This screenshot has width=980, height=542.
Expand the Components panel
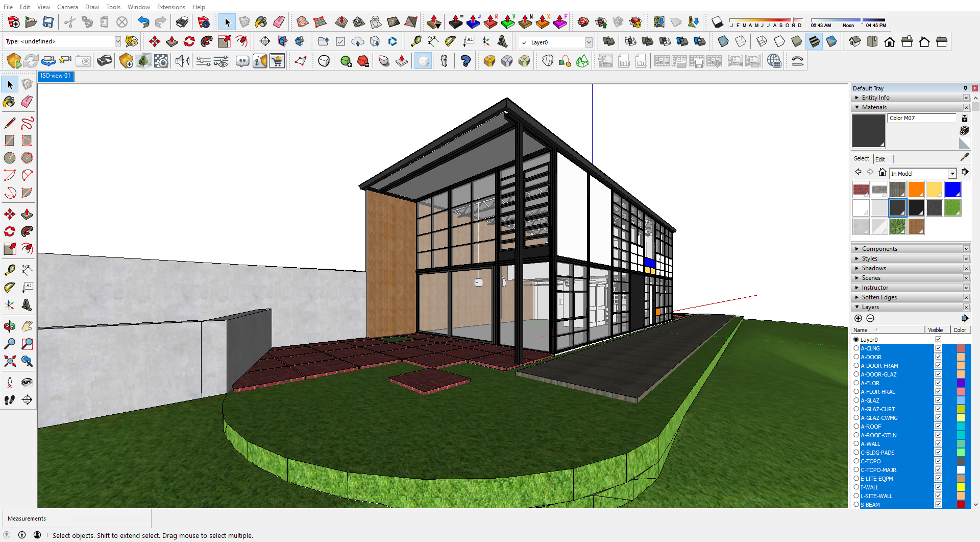(x=879, y=249)
